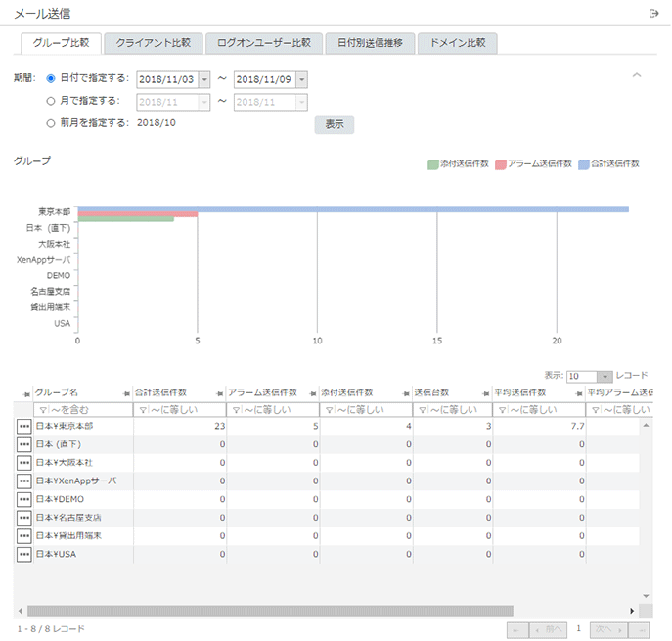Open the start date 2018/11/03 dropdown
The width and height of the screenshot is (672, 641).
pos(203,79)
